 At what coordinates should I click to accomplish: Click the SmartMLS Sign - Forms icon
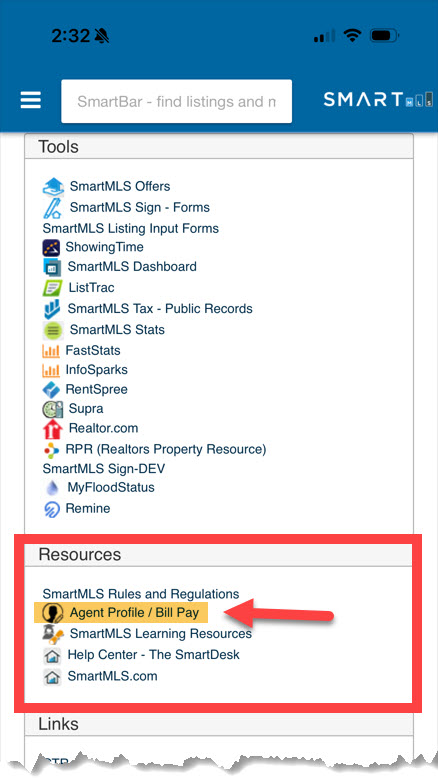click(52, 208)
